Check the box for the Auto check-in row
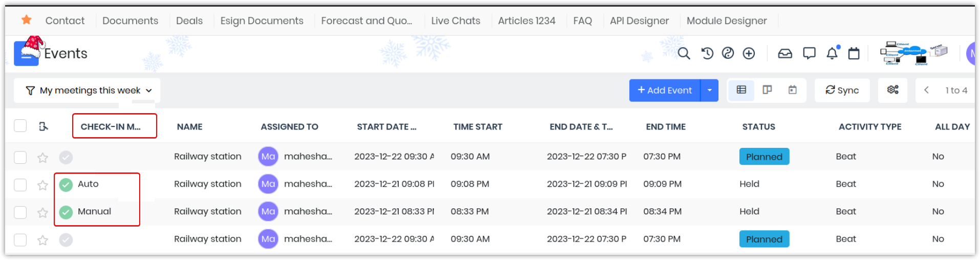The height and width of the screenshot is (260, 980). (20, 184)
